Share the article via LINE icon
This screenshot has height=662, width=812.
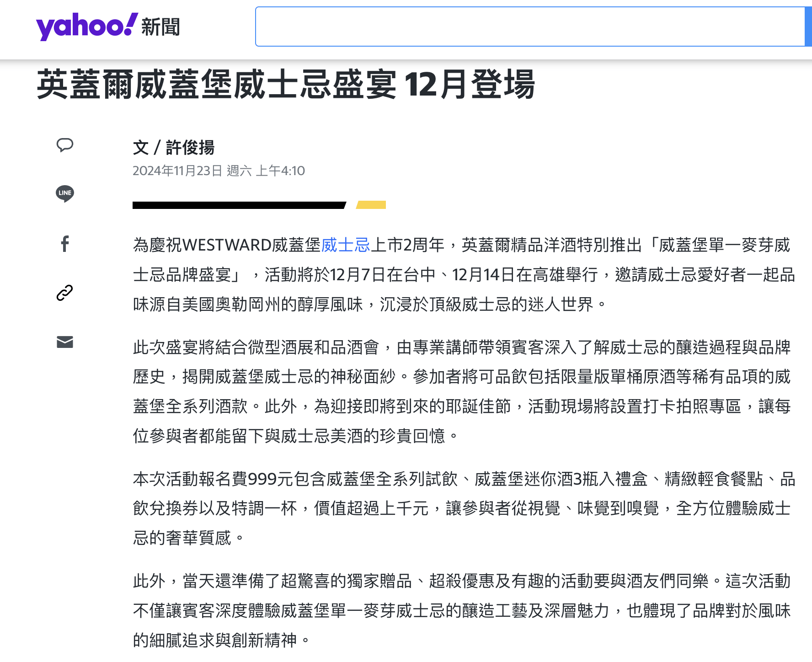coord(65,193)
